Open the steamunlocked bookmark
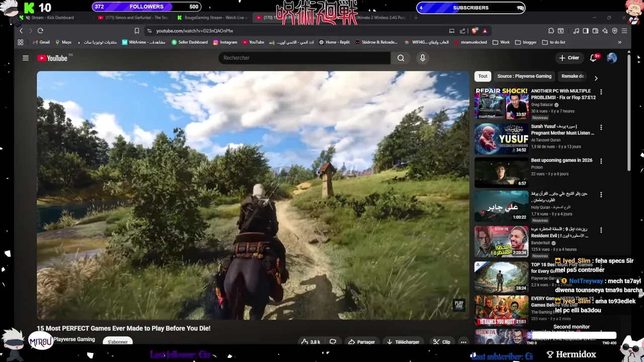The image size is (644, 362). tap(470, 42)
